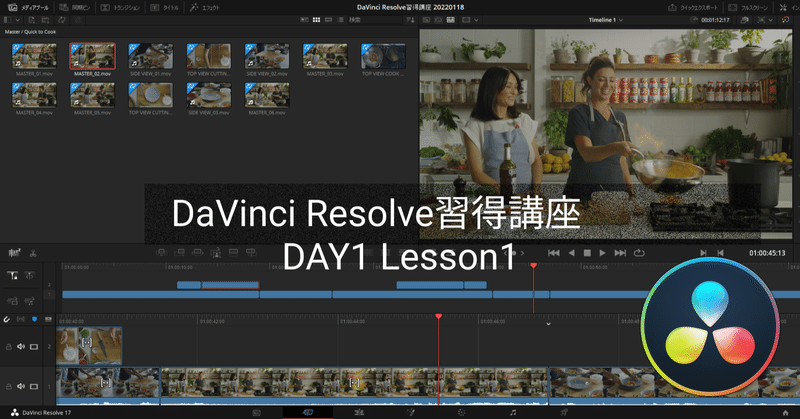Jump to the first frame
The image size is (800, 419).
pyautogui.click(x=554, y=253)
